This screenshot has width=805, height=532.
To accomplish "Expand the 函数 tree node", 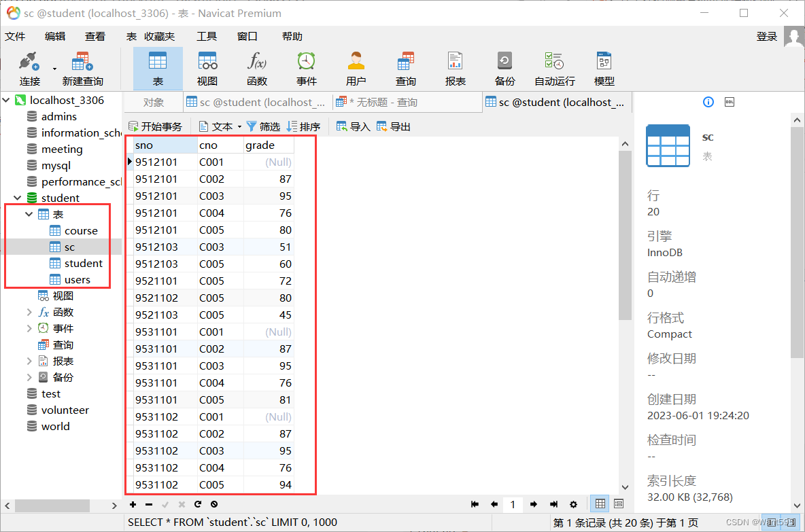I will coord(30,312).
